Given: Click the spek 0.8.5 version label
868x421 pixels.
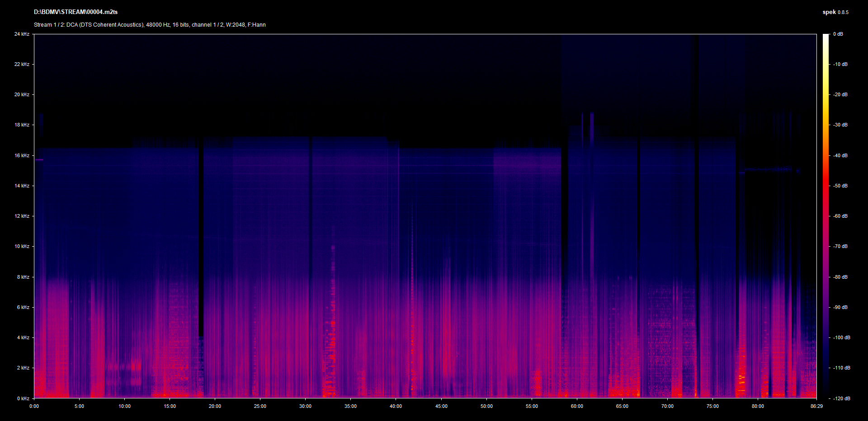Looking at the screenshot, I should (835, 12).
